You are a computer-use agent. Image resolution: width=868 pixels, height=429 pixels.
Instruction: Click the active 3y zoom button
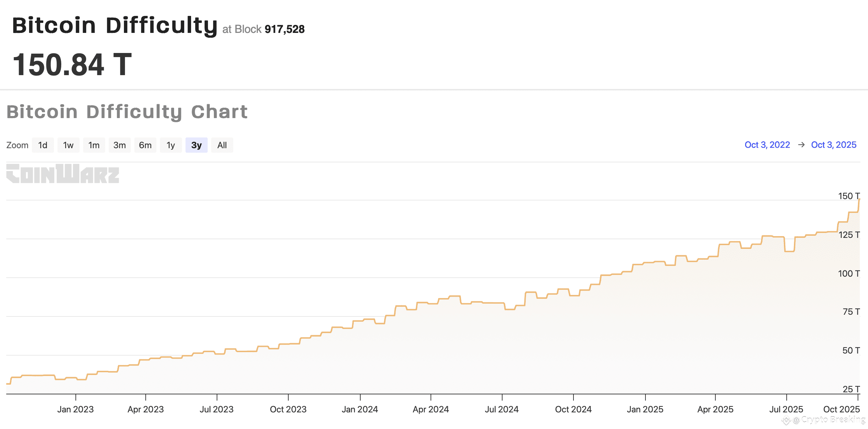pos(196,145)
